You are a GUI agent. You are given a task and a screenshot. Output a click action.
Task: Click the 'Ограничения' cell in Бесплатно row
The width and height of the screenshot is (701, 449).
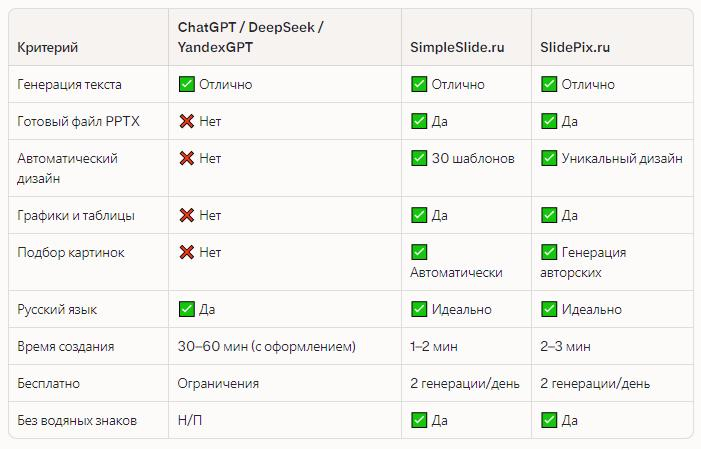coord(218,383)
